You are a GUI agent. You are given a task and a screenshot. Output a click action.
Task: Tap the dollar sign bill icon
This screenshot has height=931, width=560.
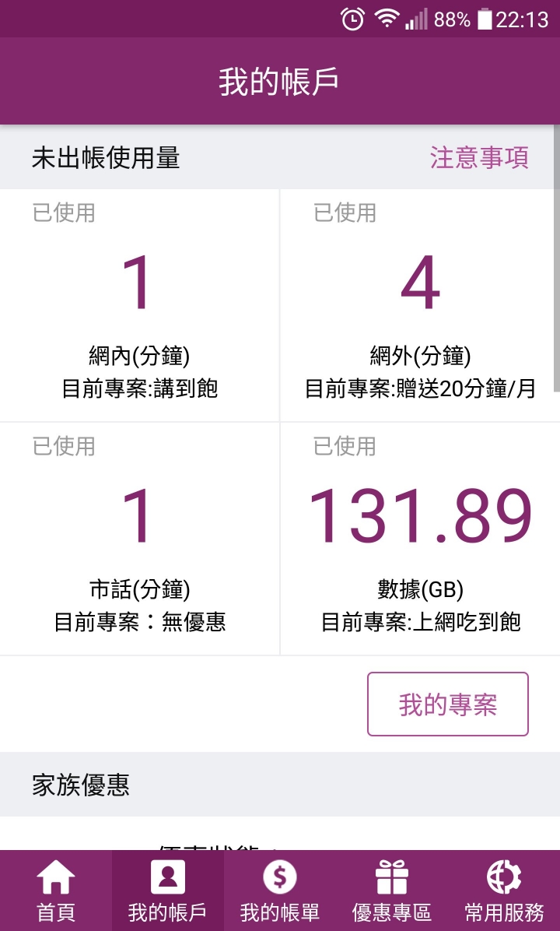279,877
